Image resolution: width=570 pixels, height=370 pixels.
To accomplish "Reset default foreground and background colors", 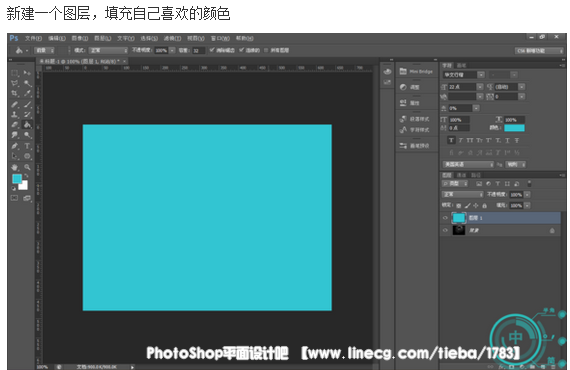I will (x=14, y=188).
